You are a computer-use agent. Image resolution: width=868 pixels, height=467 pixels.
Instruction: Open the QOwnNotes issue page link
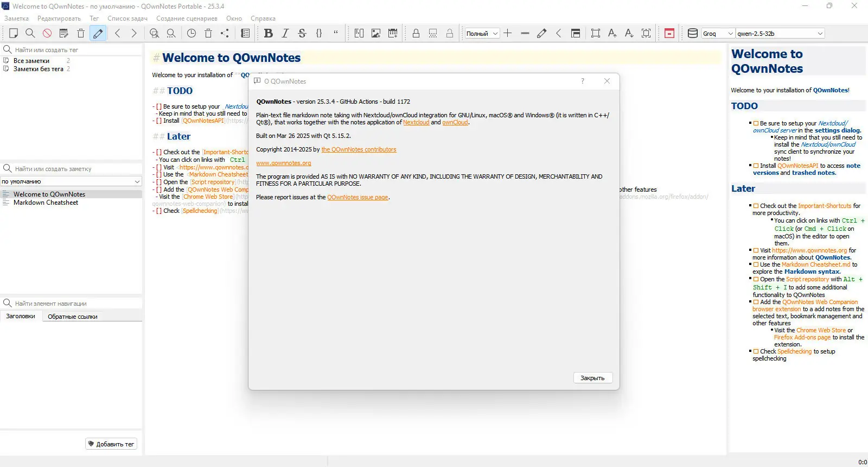(358, 198)
